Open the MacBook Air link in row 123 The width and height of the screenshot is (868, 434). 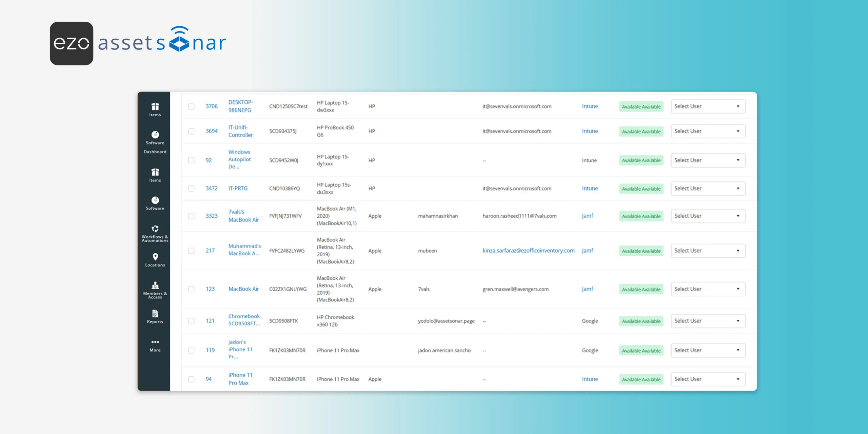point(244,289)
